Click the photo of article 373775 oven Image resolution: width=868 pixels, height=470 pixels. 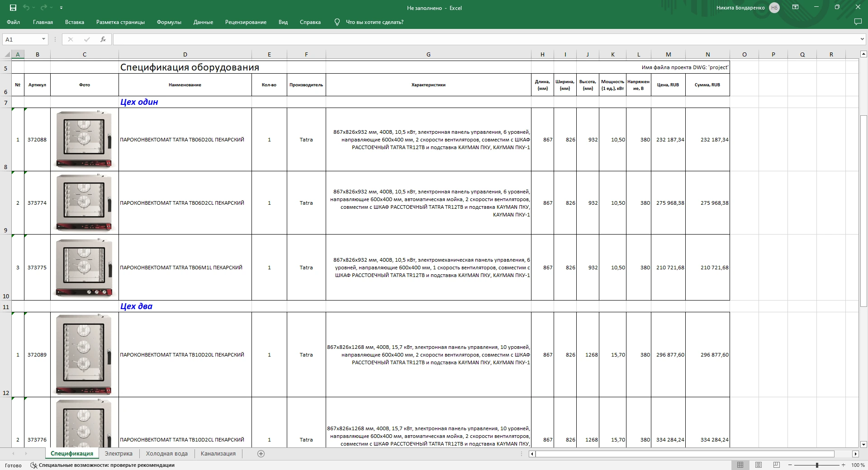tap(84, 268)
